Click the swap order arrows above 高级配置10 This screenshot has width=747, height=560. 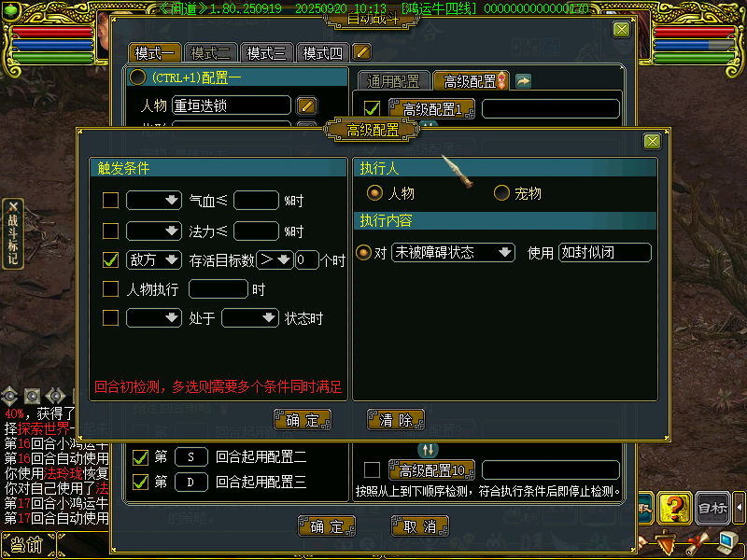coord(428,450)
